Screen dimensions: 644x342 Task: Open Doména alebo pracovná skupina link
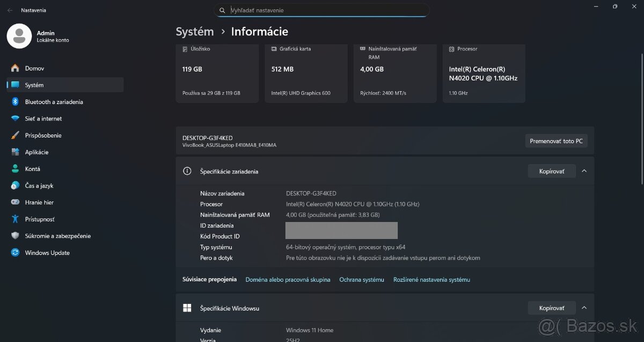point(288,280)
